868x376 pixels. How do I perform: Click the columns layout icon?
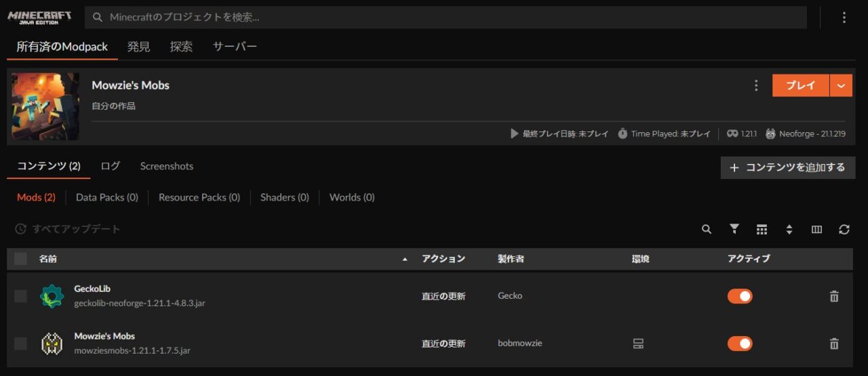click(x=816, y=230)
